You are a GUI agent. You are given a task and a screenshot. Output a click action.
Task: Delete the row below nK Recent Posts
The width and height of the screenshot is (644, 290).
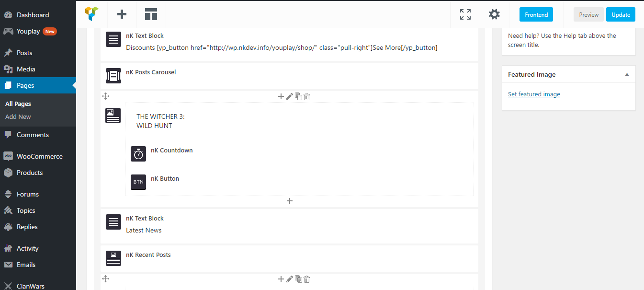(x=307, y=279)
